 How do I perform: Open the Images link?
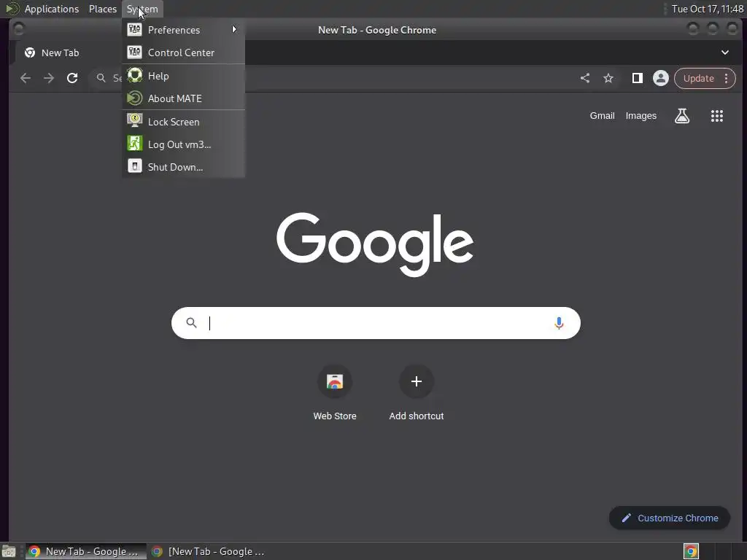click(640, 116)
